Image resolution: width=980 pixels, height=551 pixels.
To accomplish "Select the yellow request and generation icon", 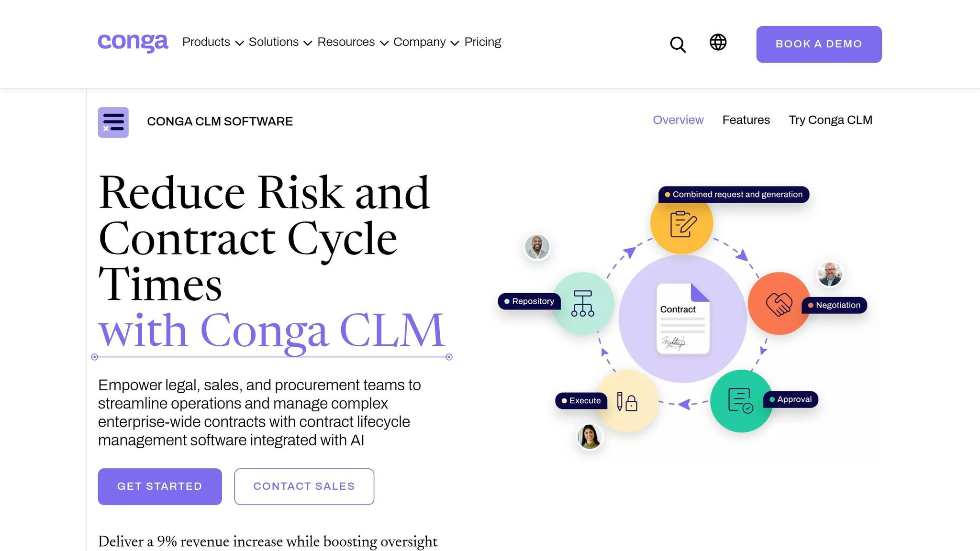I will tap(681, 223).
